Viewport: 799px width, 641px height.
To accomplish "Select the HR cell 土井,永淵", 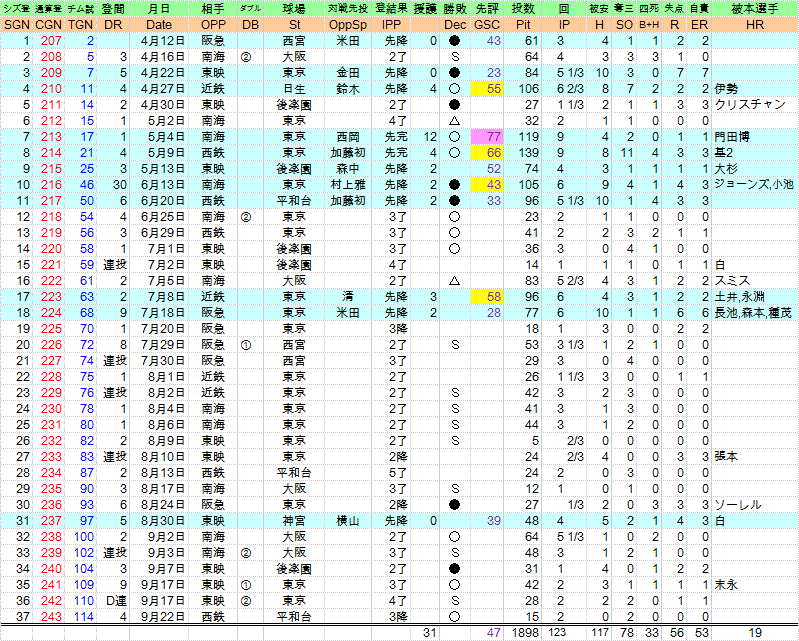I will coord(739,297).
